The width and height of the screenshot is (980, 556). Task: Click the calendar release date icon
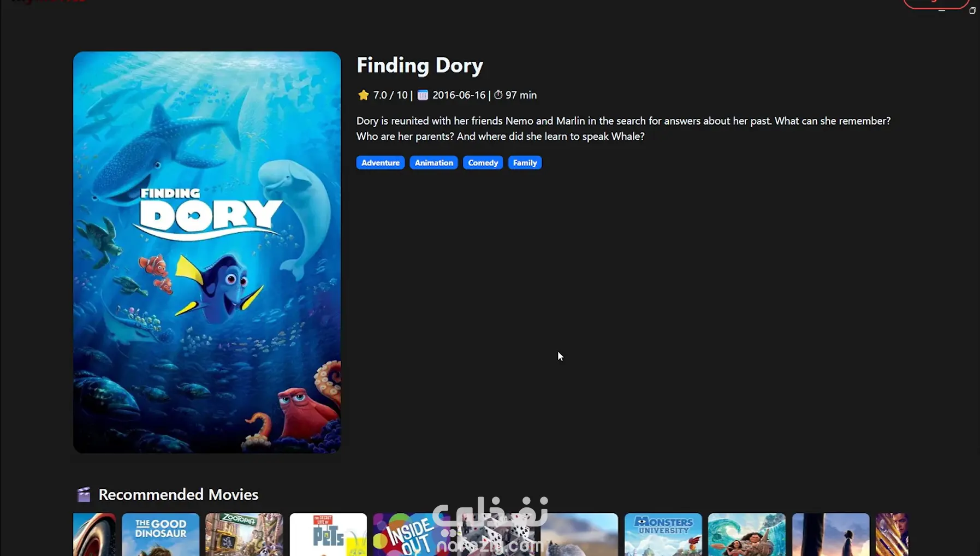tap(423, 95)
